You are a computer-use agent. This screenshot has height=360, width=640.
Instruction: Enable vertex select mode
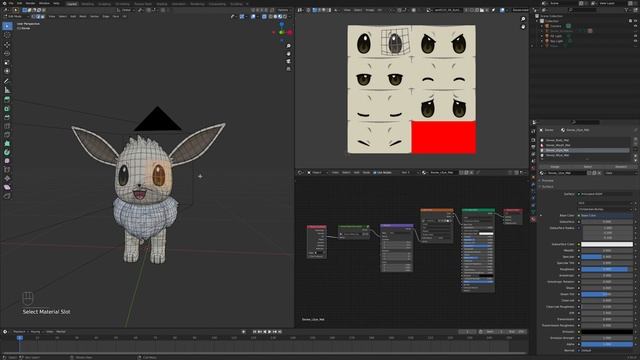click(x=34, y=17)
